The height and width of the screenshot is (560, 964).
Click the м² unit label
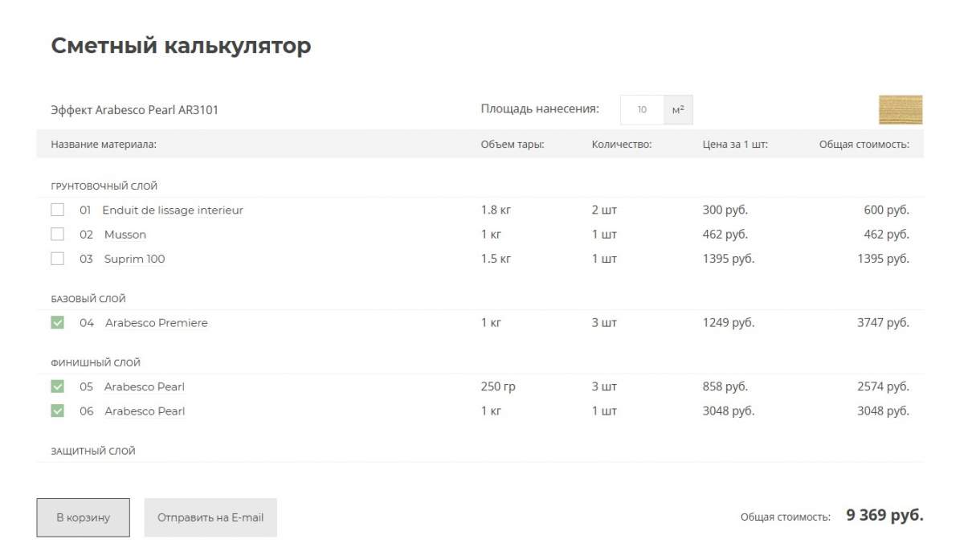[x=678, y=110]
